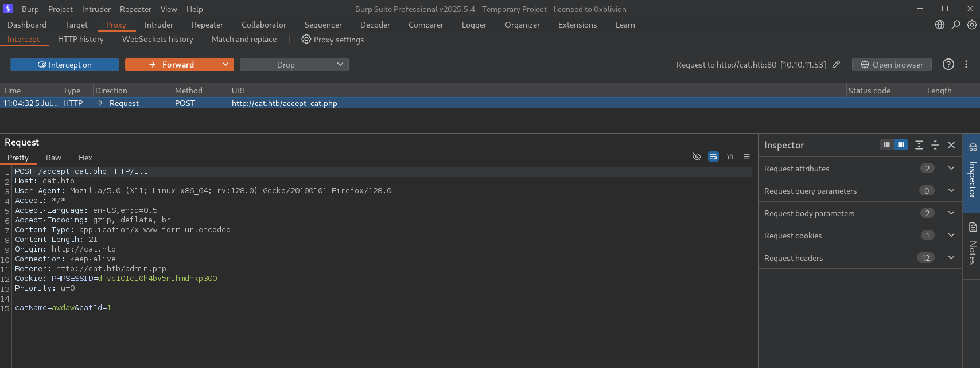Switch to the Extensions tab

coord(577,25)
